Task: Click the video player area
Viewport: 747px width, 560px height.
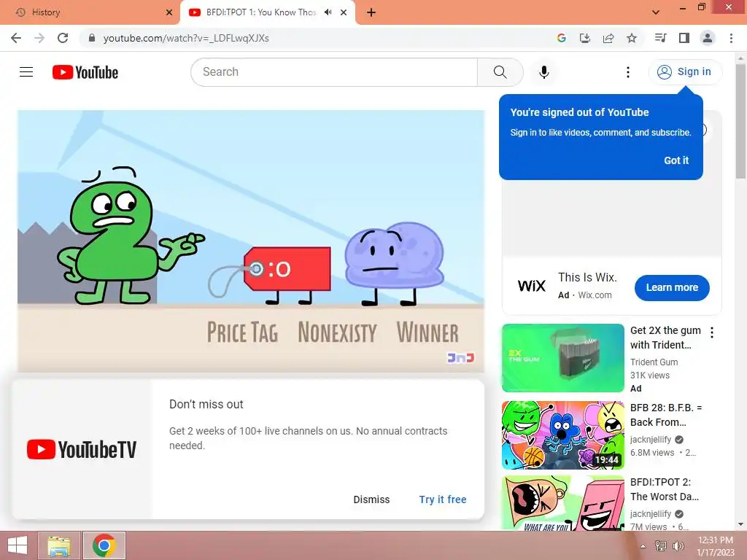Action: tap(251, 241)
